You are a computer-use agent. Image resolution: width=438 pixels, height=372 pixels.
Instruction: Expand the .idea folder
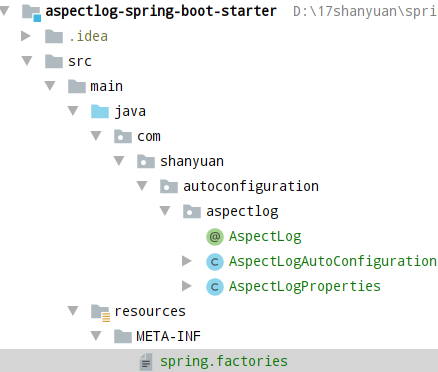pyautogui.click(x=26, y=36)
